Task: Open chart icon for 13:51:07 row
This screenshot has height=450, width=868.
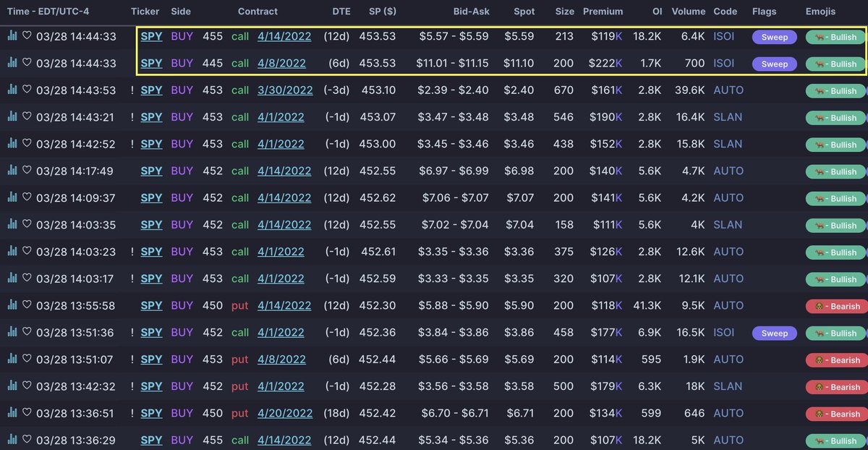Action: tap(12, 359)
